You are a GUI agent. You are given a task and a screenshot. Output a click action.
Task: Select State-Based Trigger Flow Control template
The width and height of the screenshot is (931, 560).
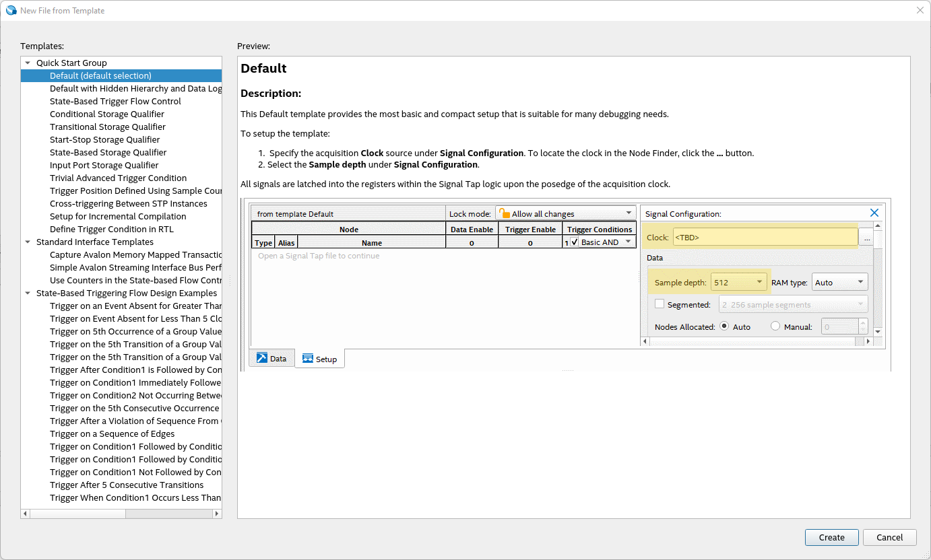[115, 101]
